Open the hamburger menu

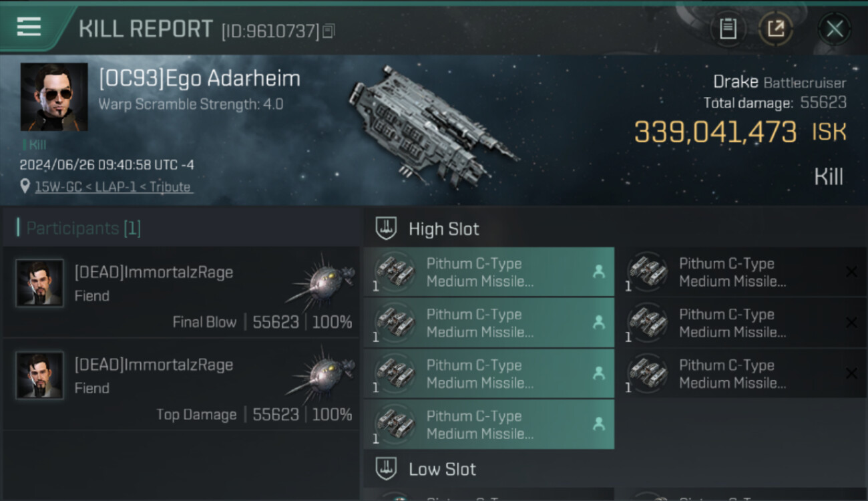[x=29, y=27]
